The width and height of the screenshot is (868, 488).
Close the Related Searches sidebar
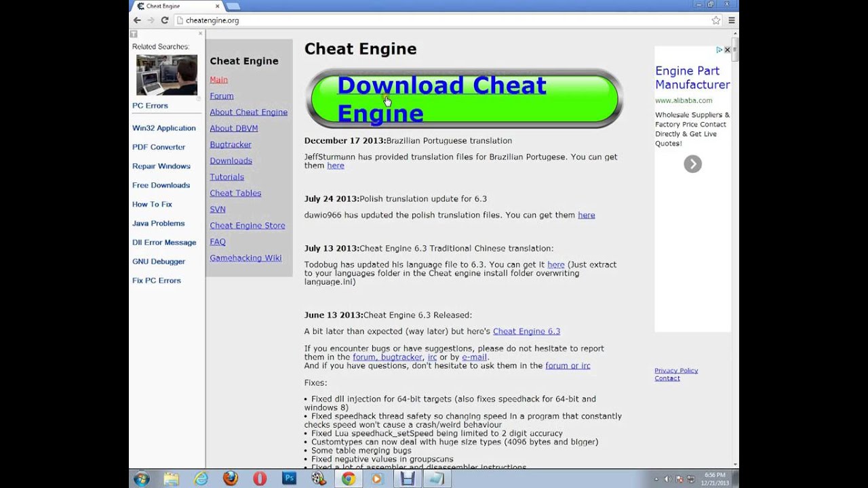coord(200,33)
